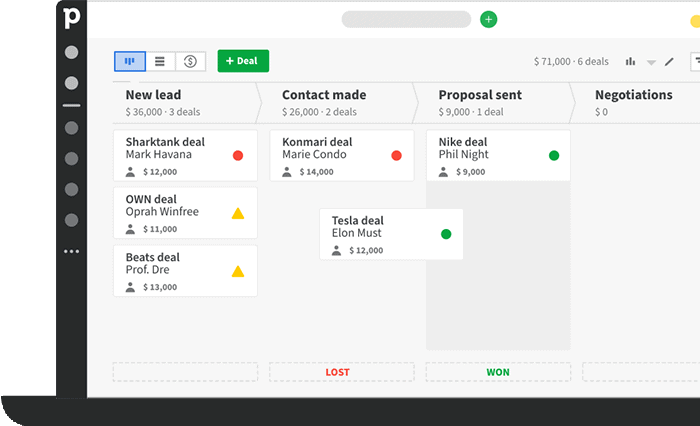Click the red status dot on Sharktank deal
Screen dimensions: 700x426
(238, 156)
